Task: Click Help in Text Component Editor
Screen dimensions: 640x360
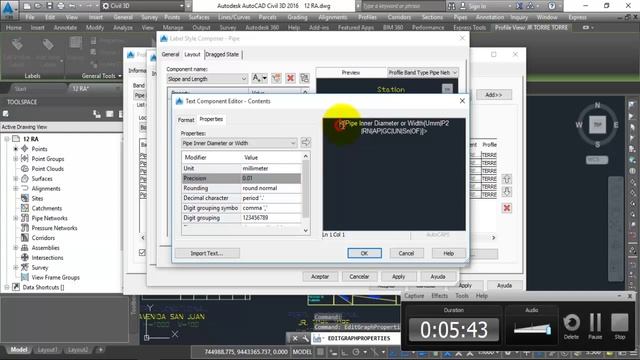Action: [449, 253]
